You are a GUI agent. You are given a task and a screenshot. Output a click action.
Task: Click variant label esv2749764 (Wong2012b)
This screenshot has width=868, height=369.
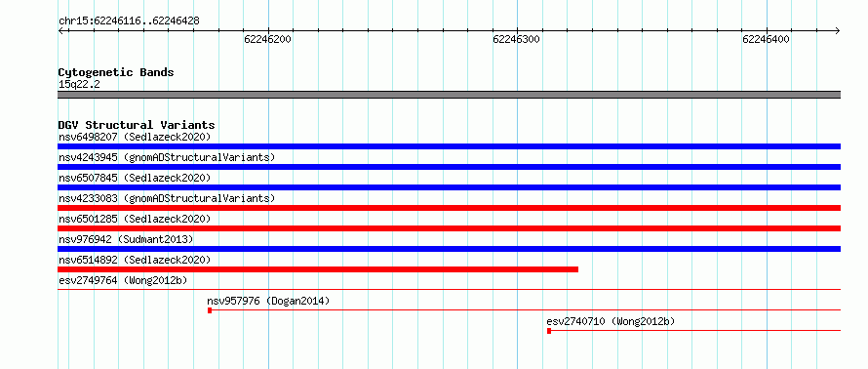pos(123,280)
